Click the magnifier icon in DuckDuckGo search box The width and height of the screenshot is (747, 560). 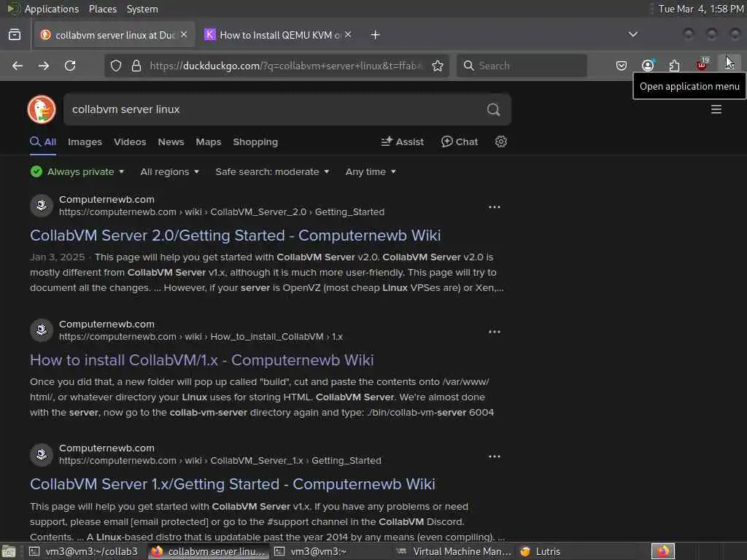pyautogui.click(x=494, y=110)
